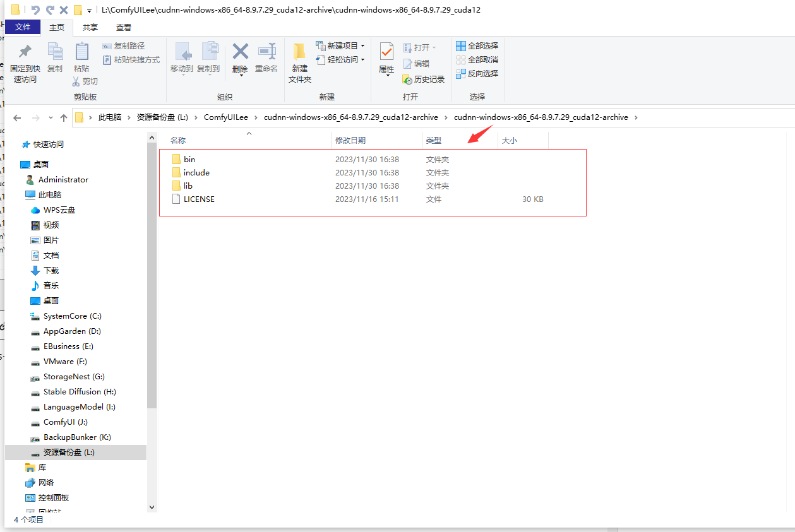Create a new folder using the ribbon icon
The image size is (795, 532).
(299, 52)
